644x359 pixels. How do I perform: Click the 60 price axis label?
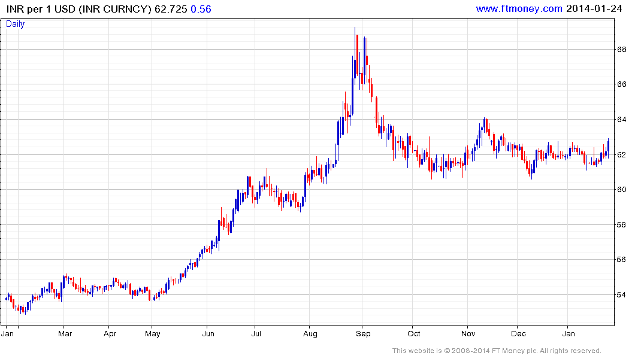coord(621,190)
